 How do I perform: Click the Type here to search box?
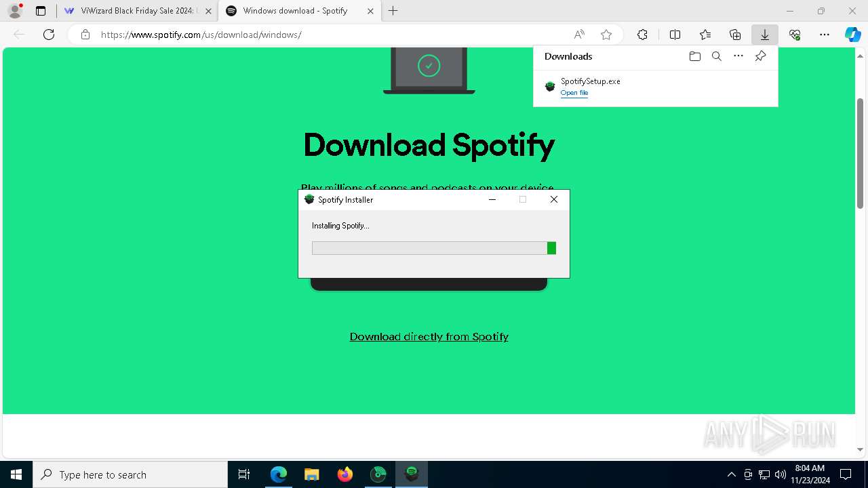point(130,474)
